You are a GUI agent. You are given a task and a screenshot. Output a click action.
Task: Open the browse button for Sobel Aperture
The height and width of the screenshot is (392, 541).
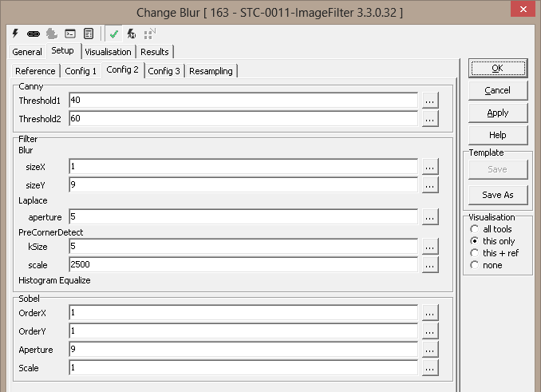click(430, 350)
